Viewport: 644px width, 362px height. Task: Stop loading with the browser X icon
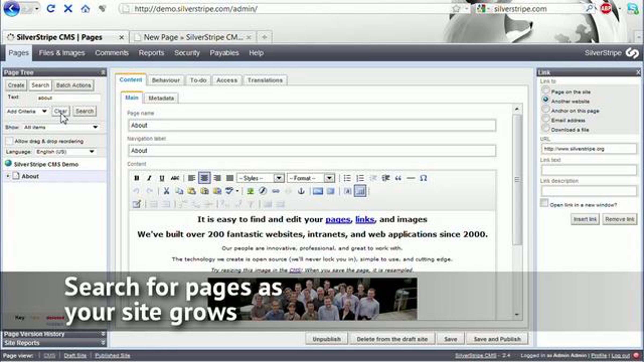68,9
